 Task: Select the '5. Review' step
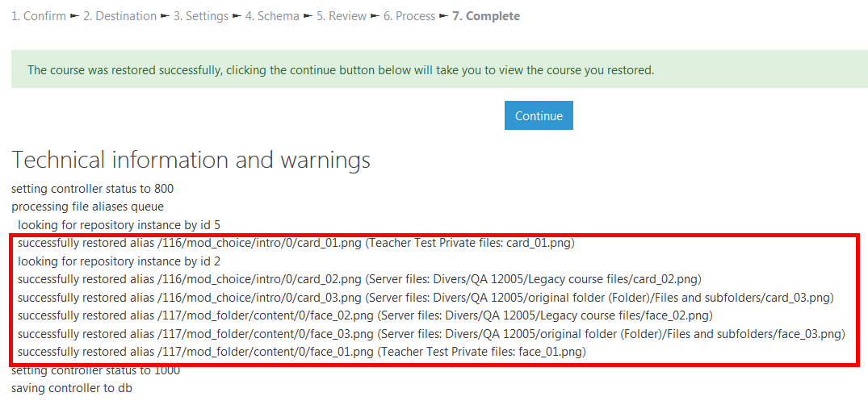[342, 16]
